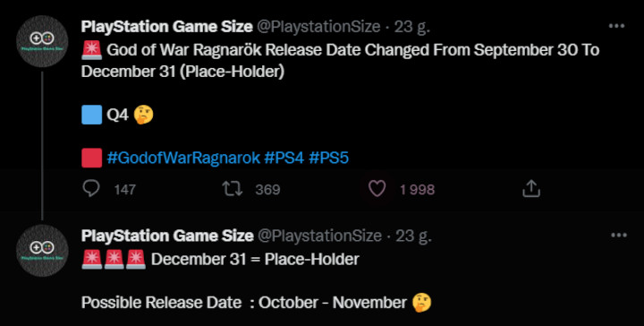Viewport: 644px width, 326px height.
Task: Click the reply icon on first tweet
Action: [x=90, y=189]
